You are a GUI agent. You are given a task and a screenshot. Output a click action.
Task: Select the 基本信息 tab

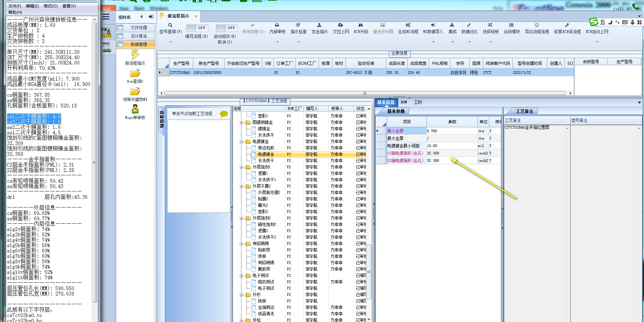point(386,102)
